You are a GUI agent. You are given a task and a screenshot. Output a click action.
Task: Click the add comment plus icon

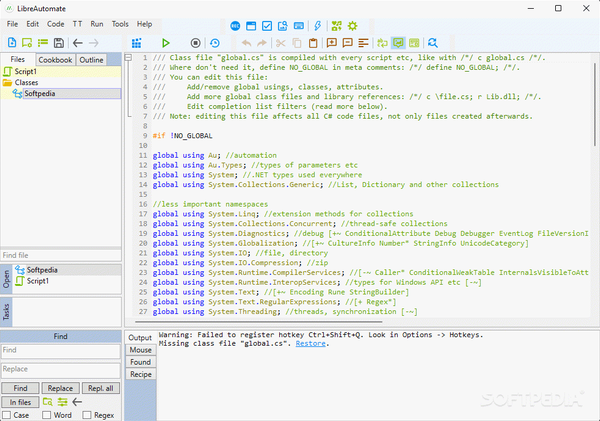coord(332,43)
